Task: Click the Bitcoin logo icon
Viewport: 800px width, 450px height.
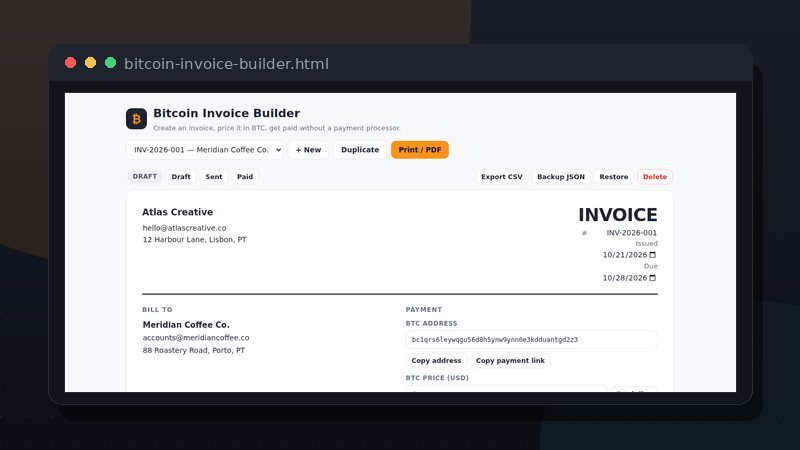Action: (x=136, y=119)
